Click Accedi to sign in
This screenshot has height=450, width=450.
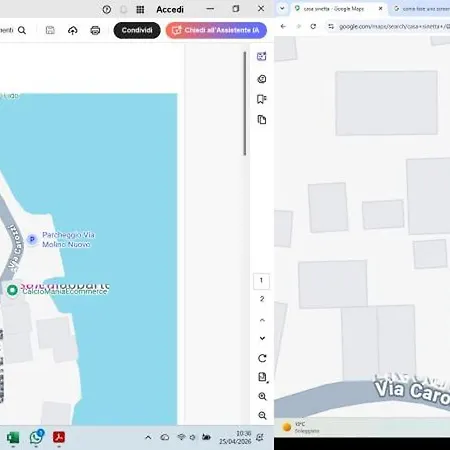(x=170, y=10)
